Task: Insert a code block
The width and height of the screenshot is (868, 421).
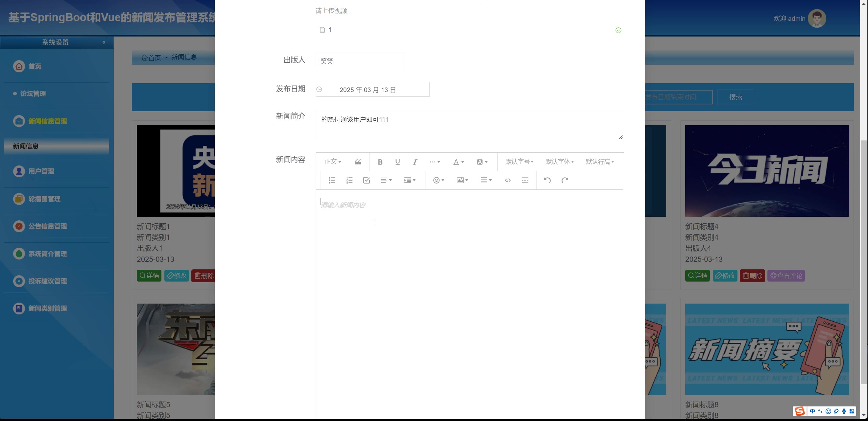Action: pyautogui.click(x=507, y=180)
